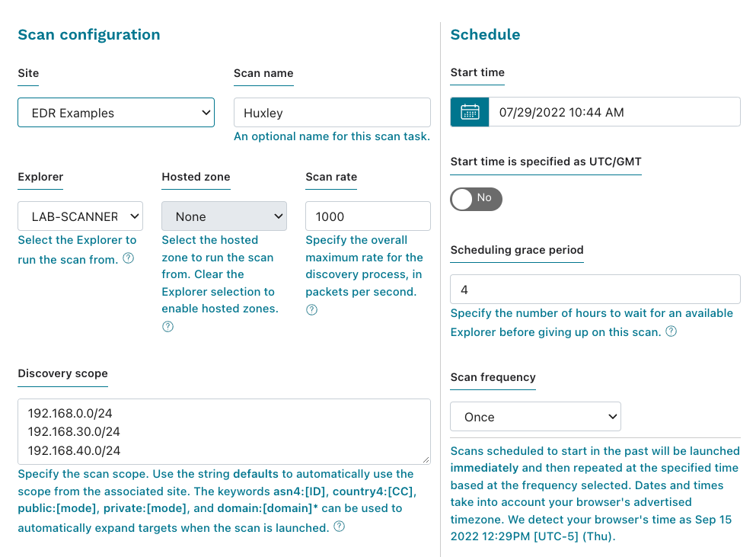Click the Explorer help question mark icon
Image resolution: width=756 pixels, height=557 pixels.
[x=128, y=258]
